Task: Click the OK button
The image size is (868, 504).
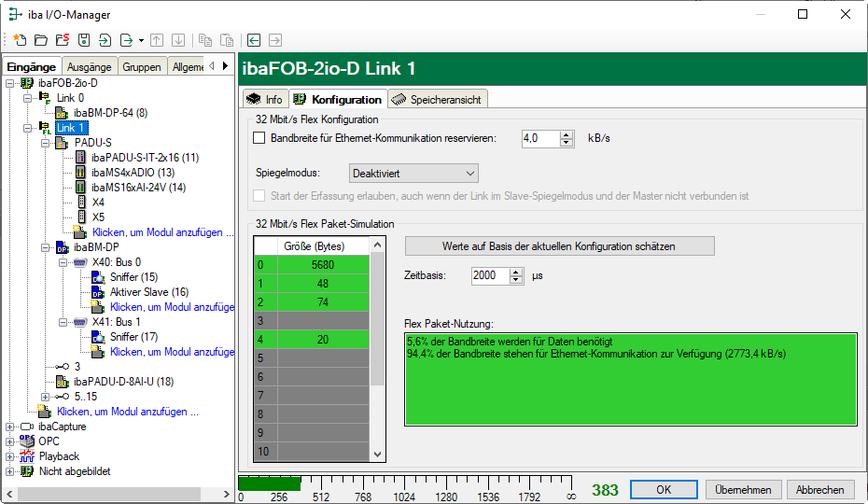Action: 664,490
